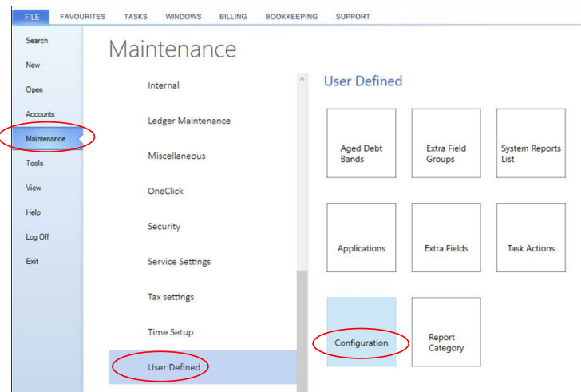Open the SUPPORT menu
Viewport: 581px width, 392px height.
(353, 17)
